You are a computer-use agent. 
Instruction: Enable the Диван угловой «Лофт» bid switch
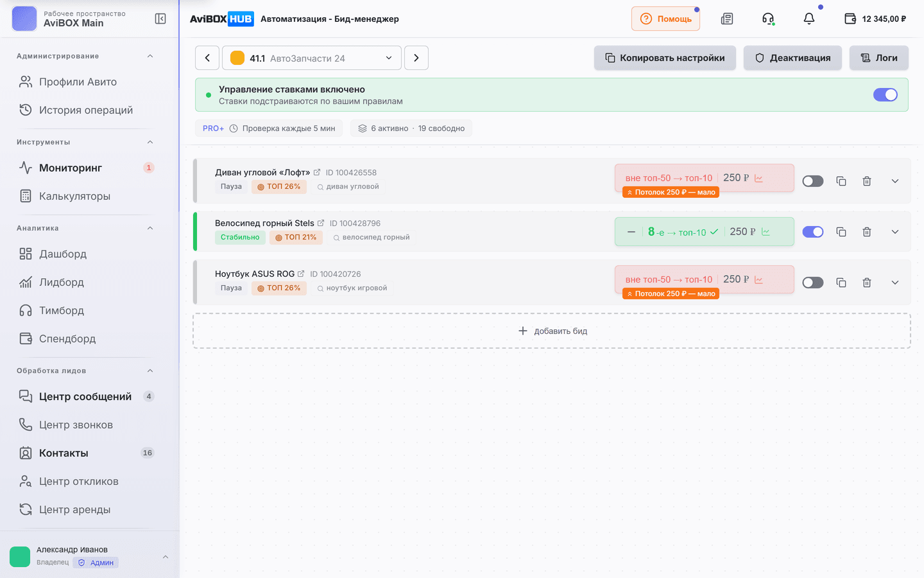click(x=813, y=181)
